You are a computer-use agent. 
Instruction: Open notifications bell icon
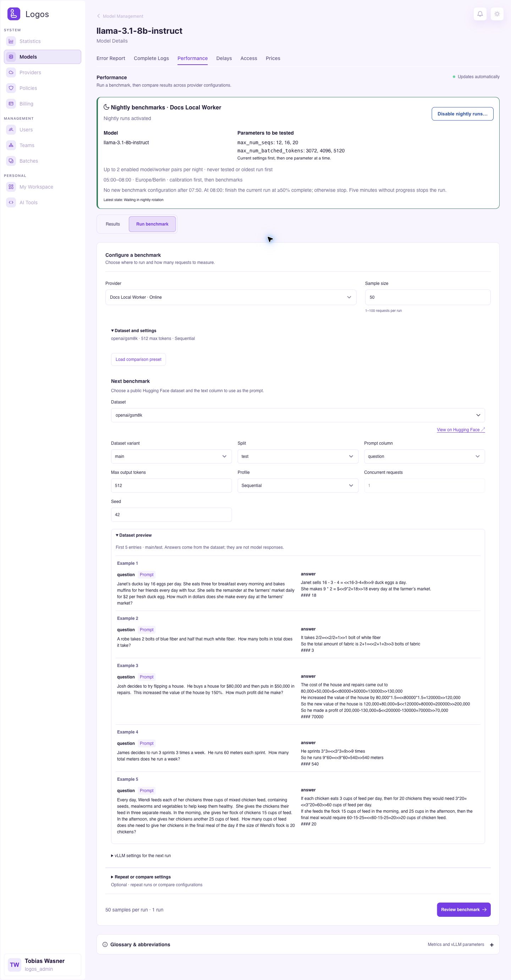pos(480,14)
